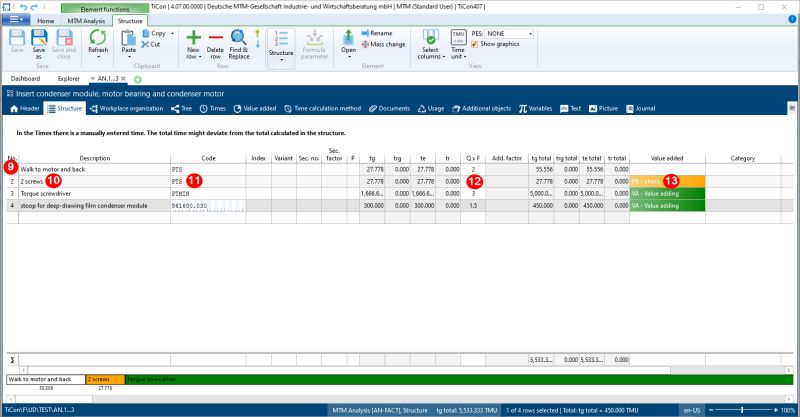
Task: Open Workplace organization section
Action: click(127, 109)
